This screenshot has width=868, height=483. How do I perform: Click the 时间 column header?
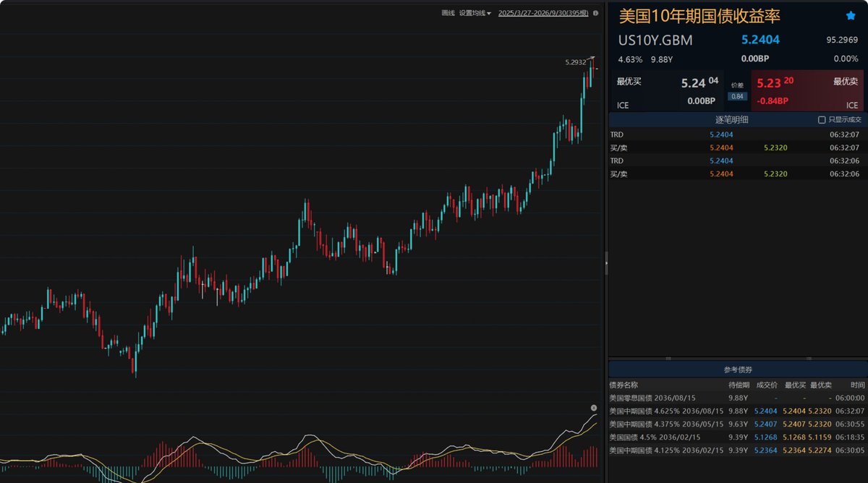point(857,385)
